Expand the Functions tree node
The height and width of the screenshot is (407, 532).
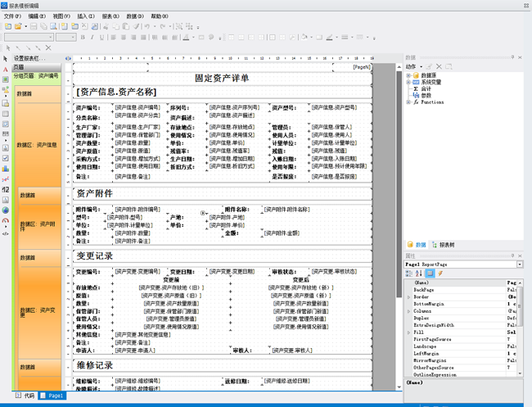click(408, 102)
